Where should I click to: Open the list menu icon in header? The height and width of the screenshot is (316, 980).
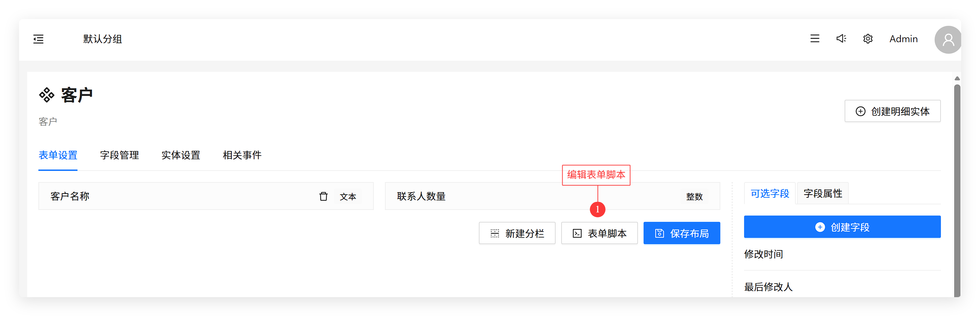815,39
